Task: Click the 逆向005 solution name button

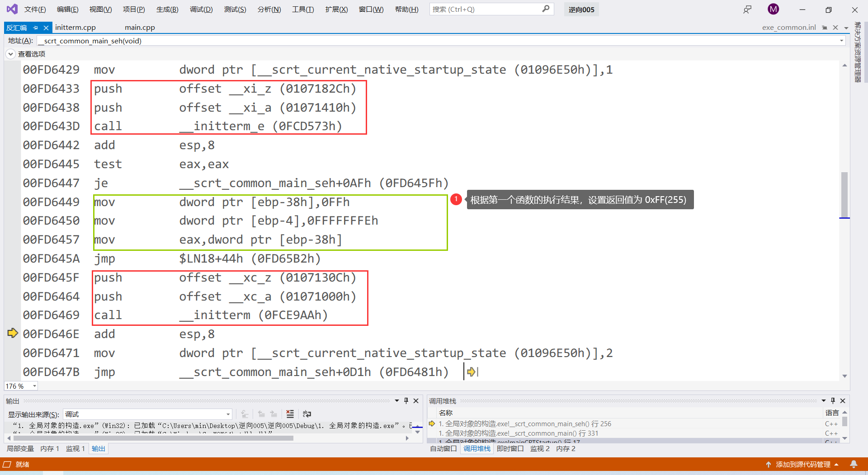Action: [x=581, y=9]
